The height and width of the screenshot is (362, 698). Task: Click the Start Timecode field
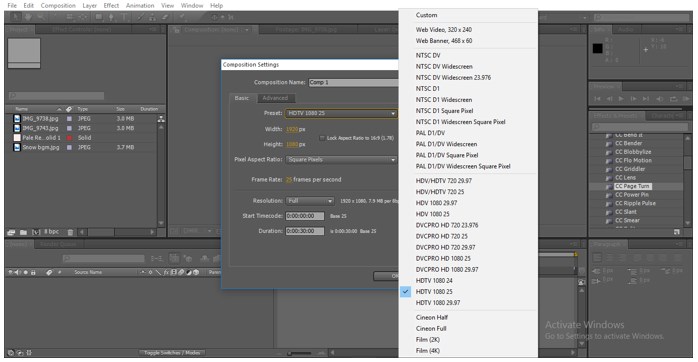[305, 216]
